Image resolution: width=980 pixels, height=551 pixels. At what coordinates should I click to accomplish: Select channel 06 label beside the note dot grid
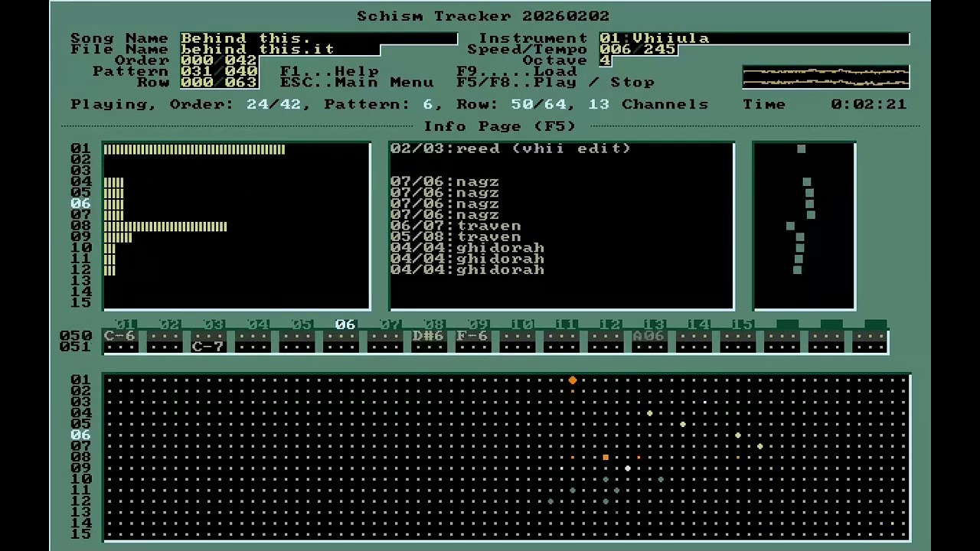tap(80, 435)
